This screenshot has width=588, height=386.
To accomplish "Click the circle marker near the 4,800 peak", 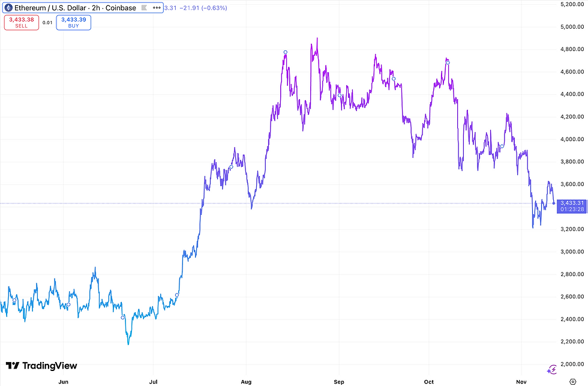I will [x=285, y=52].
